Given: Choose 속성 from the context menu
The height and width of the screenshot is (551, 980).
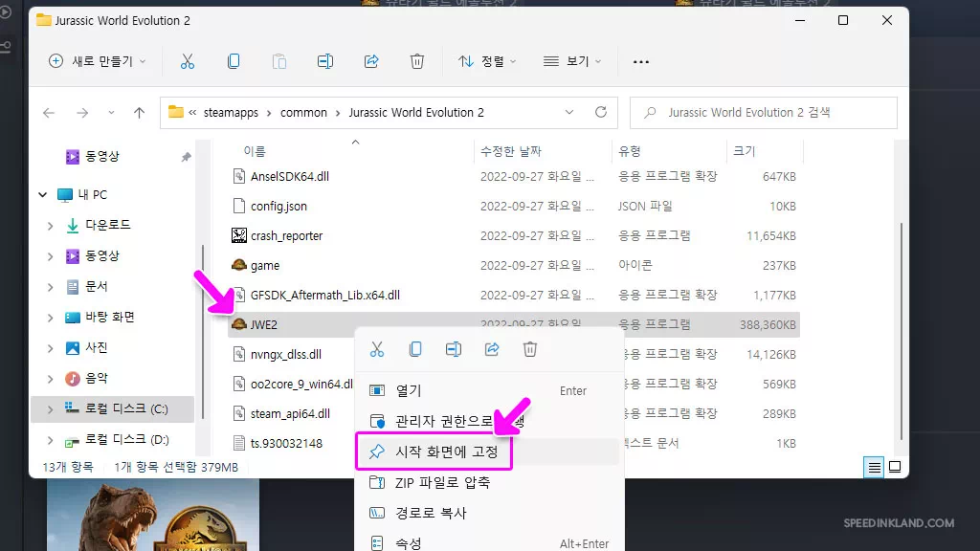Looking at the screenshot, I should (489, 543).
